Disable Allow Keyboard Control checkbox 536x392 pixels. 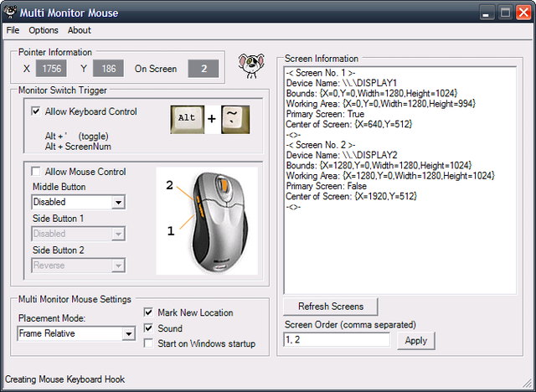point(35,111)
